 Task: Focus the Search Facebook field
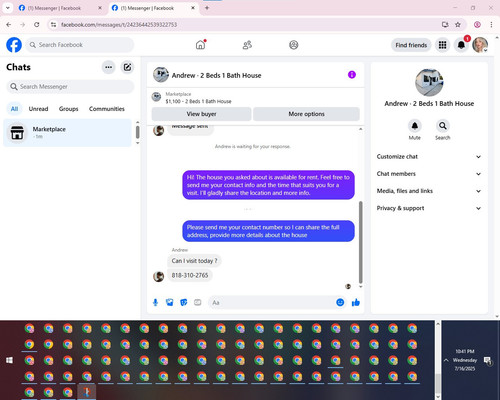[x=80, y=45]
